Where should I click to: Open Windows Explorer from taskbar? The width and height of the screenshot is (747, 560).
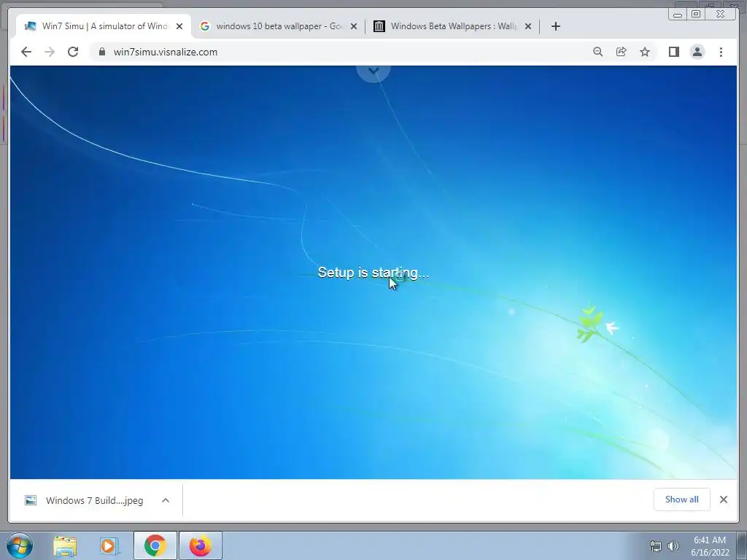tap(65, 545)
